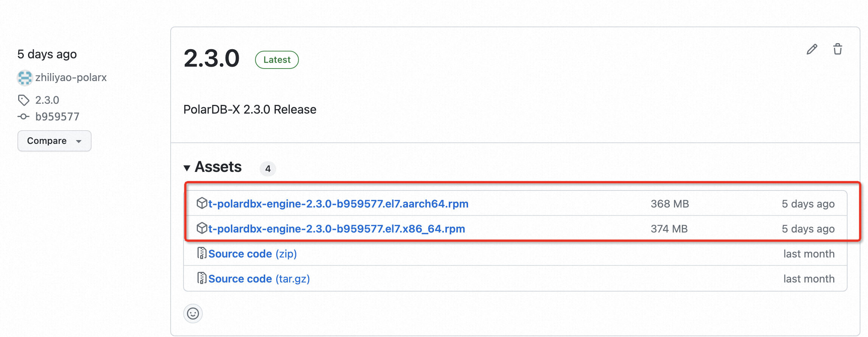Open zhiliyao-polarx user profile link
868x337 pixels.
[x=71, y=78]
